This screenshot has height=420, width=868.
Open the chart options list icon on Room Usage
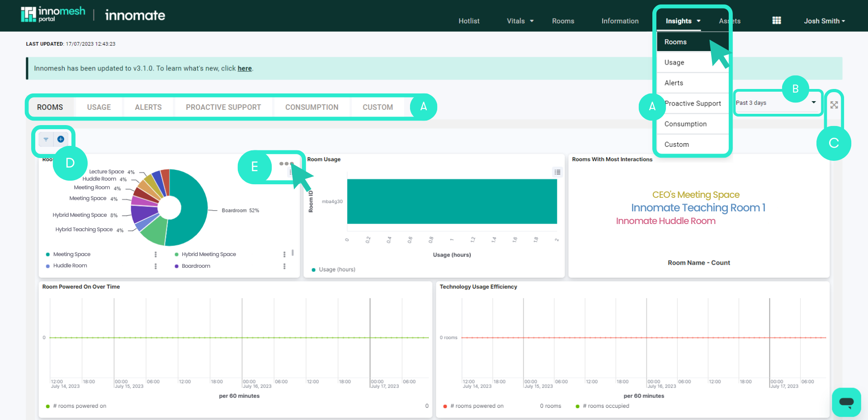pyautogui.click(x=557, y=172)
